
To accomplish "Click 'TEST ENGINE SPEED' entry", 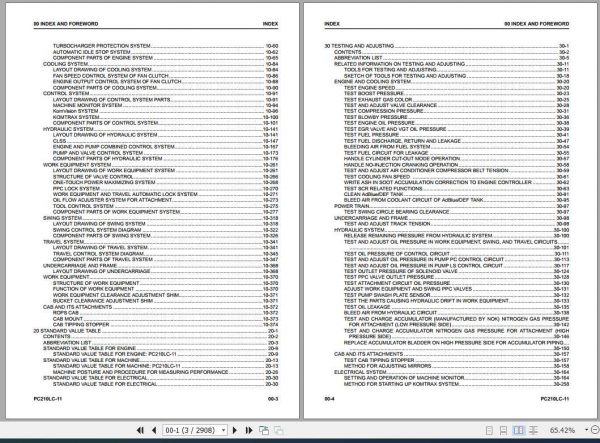I will pos(369,88).
